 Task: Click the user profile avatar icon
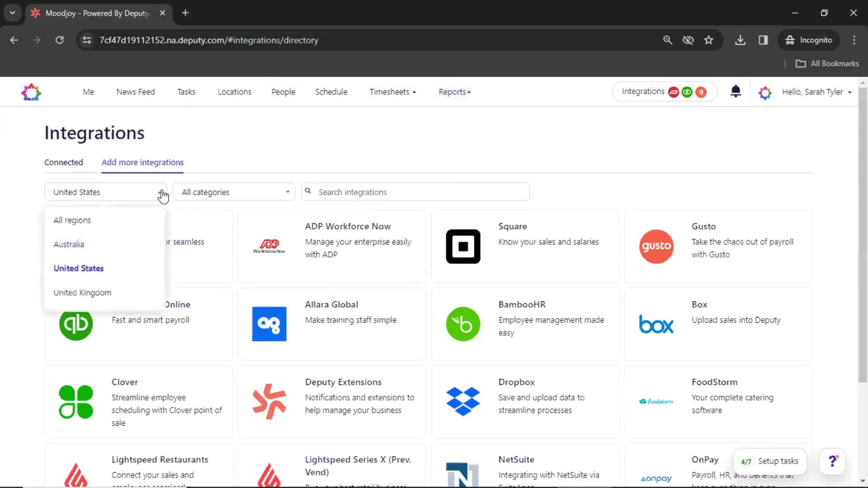pyautogui.click(x=764, y=92)
